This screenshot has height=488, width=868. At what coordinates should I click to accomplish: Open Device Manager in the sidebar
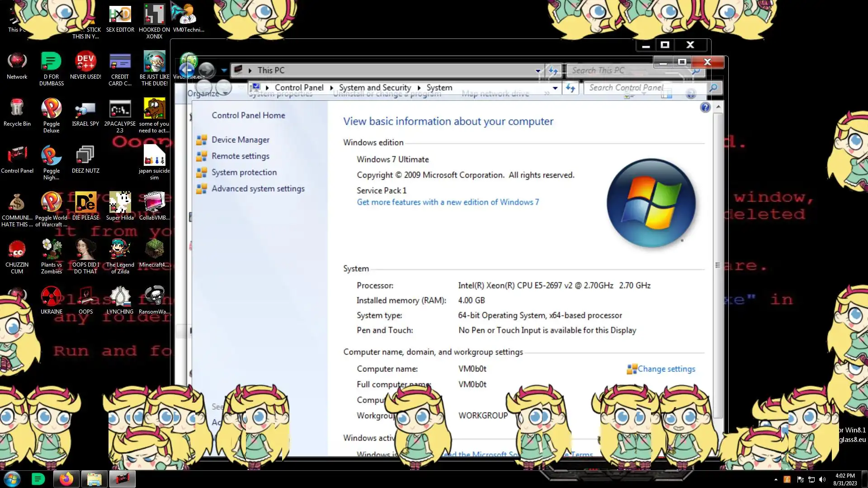[x=240, y=140]
